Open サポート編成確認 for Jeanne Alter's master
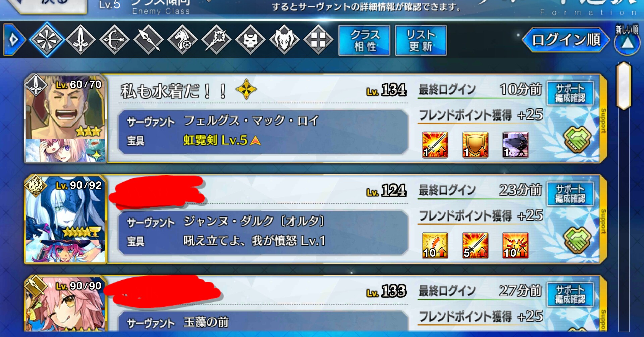Viewport: 644px width, 337px height. pos(570,194)
